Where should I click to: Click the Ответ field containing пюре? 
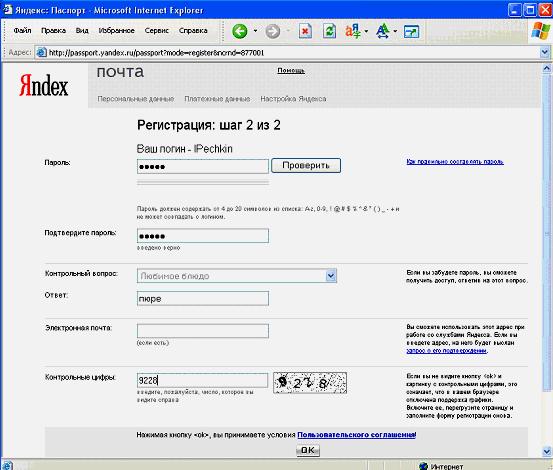[x=203, y=298]
